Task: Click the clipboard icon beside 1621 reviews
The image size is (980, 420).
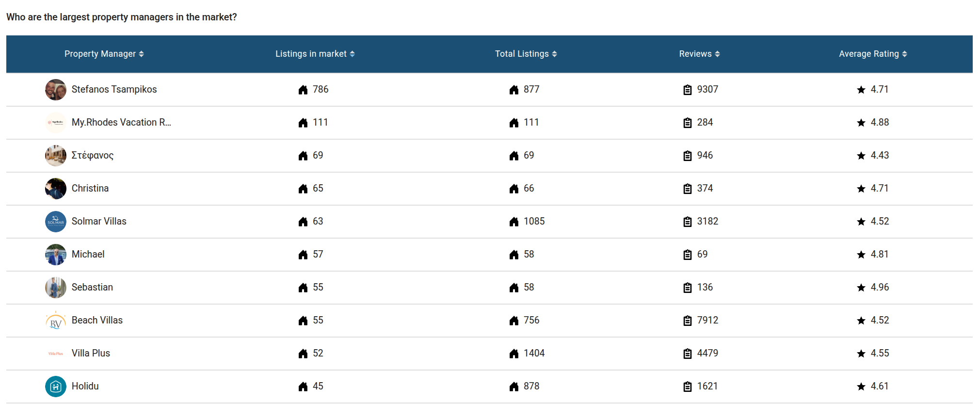Action: 688,387
